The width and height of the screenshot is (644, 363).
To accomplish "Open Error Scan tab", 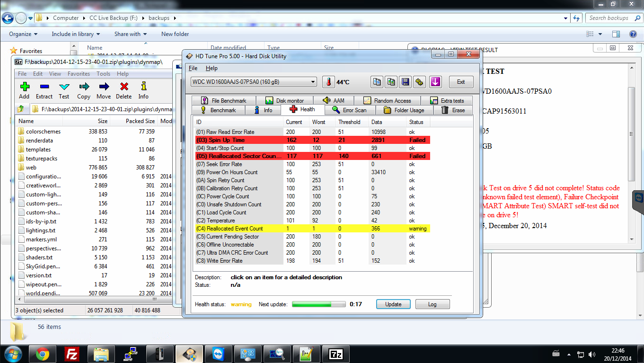I will pos(350,110).
